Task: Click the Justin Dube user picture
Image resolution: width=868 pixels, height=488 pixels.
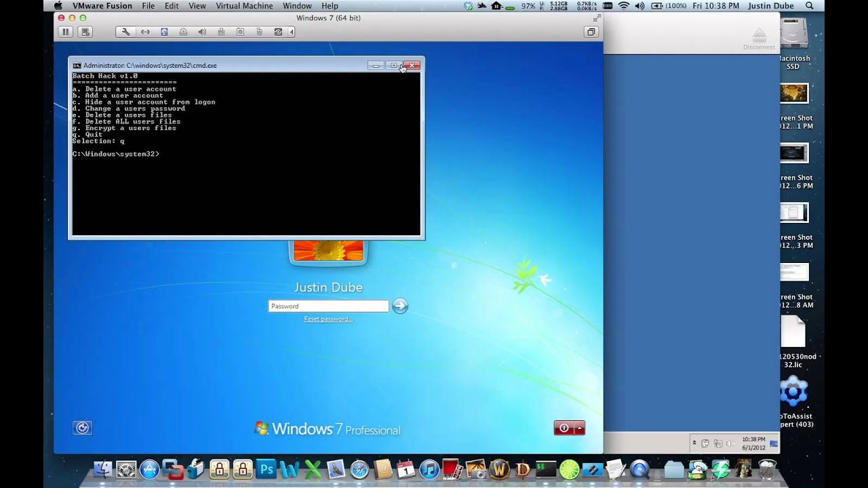Action: coord(328,251)
